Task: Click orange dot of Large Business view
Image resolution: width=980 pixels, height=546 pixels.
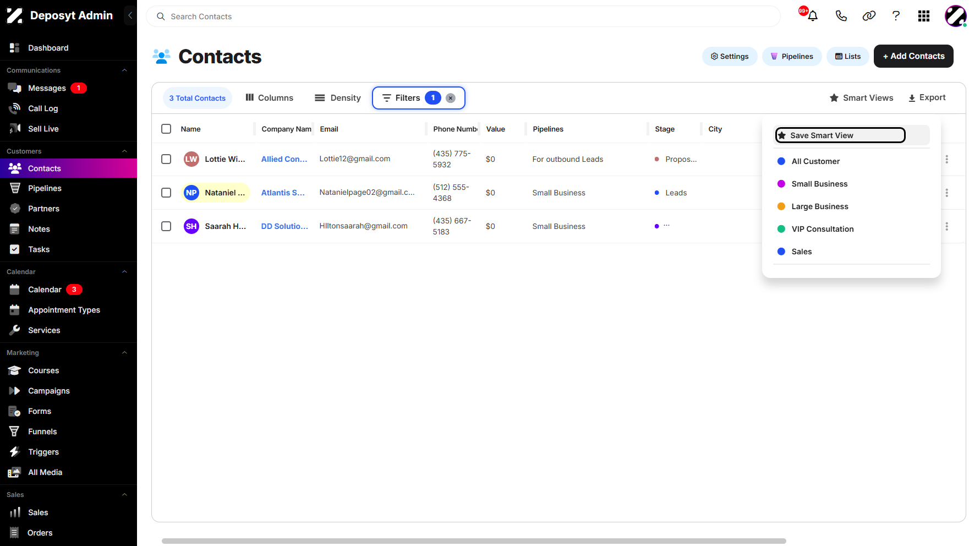Action: click(x=781, y=206)
